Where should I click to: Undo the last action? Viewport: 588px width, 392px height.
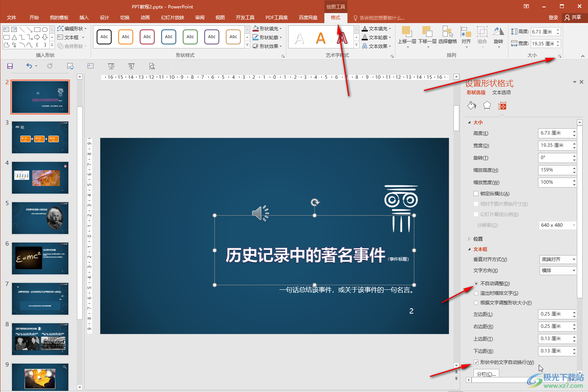[29, 66]
